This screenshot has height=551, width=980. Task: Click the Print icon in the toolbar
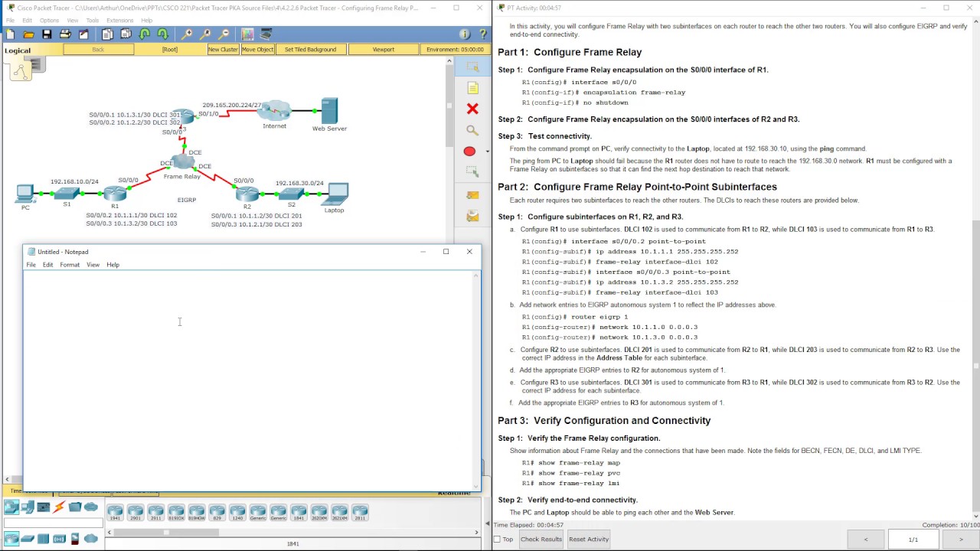tap(65, 34)
